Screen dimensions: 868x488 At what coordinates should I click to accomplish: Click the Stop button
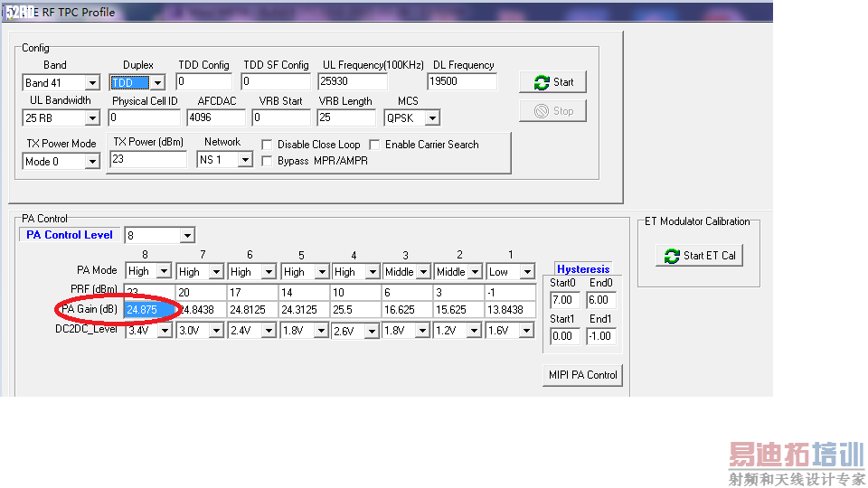click(x=552, y=110)
